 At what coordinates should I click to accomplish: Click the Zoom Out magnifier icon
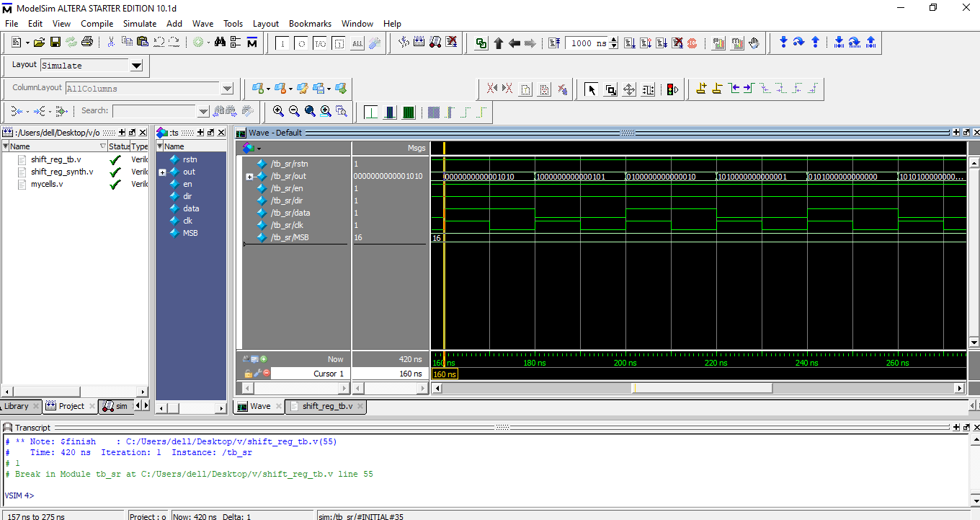[x=294, y=111]
